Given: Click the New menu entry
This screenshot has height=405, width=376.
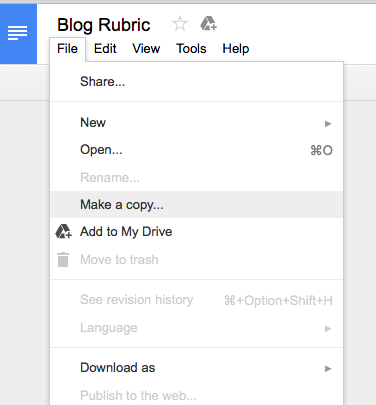Looking at the screenshot, I should [x=196, y=123].
